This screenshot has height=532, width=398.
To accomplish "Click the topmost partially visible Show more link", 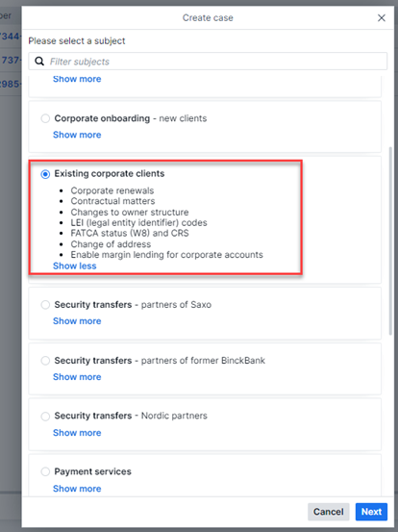I will pos(77,79).
